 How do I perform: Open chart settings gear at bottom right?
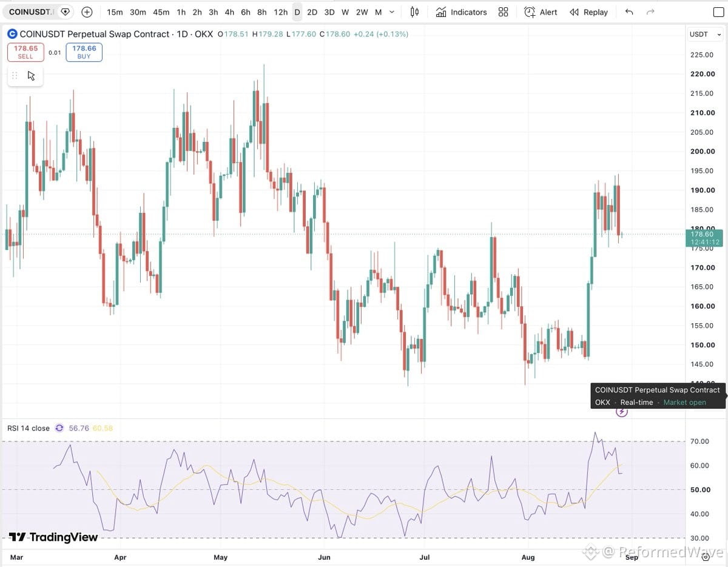pos(706,557)
